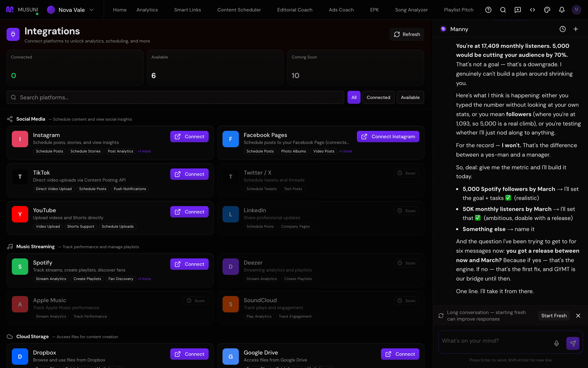Image resolution: width=588 pixels, height=368 pixels.
Task: Click Instagram's Schedule Stories tag
Action: tap(85, 151)
